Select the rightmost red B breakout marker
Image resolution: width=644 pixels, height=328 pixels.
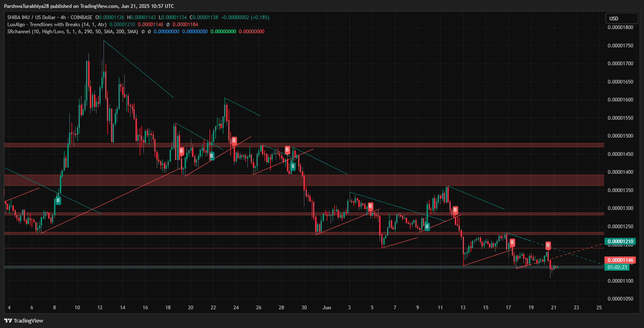548,245
